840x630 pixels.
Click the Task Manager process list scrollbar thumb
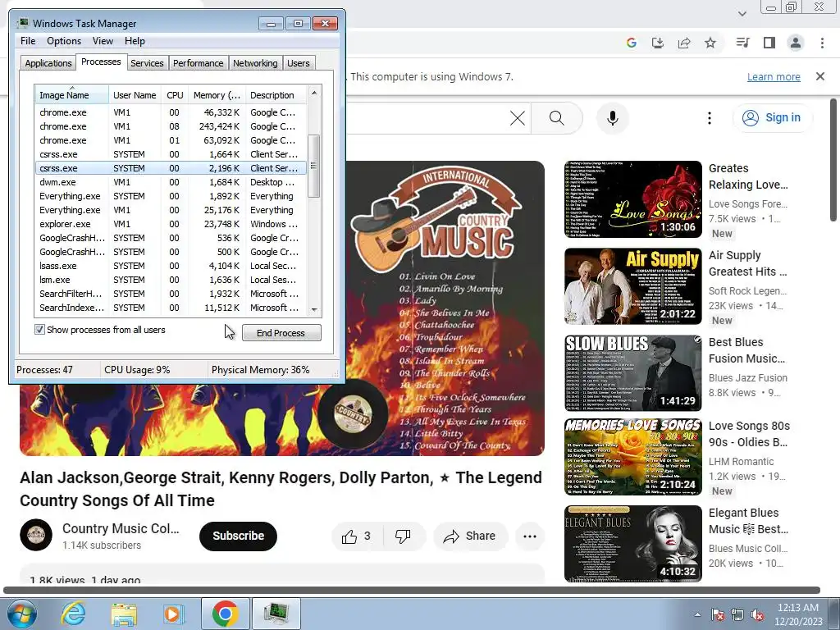[x=314, y=166]
